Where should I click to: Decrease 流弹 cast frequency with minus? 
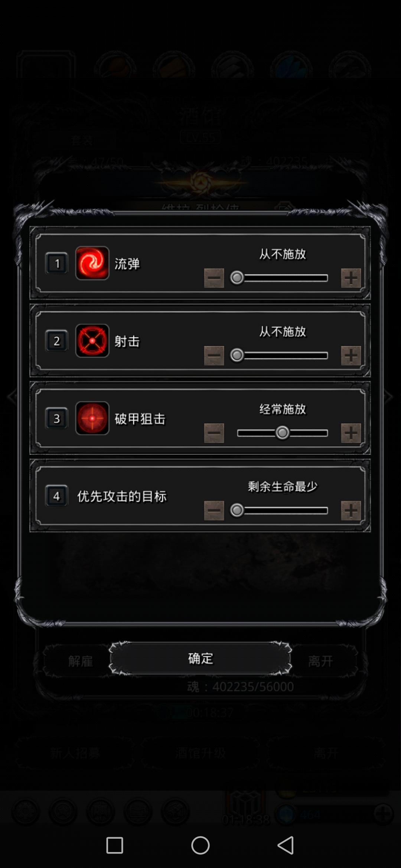coord(214,278)
